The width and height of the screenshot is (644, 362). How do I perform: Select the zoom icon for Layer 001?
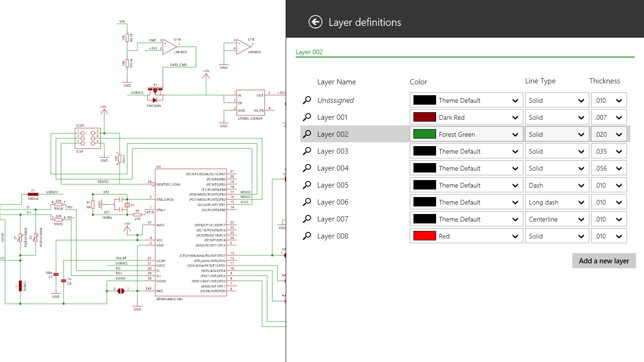point(307,117)
